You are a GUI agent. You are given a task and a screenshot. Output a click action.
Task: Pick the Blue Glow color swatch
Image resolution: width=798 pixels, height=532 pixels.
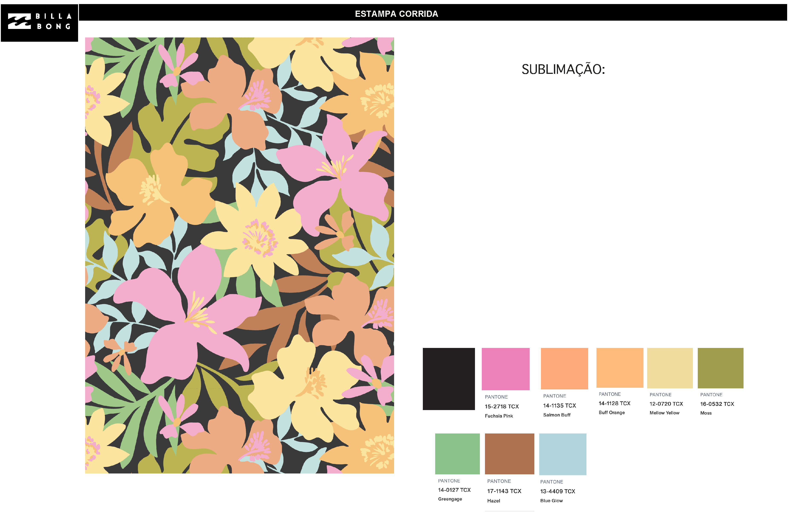(562, 454)
